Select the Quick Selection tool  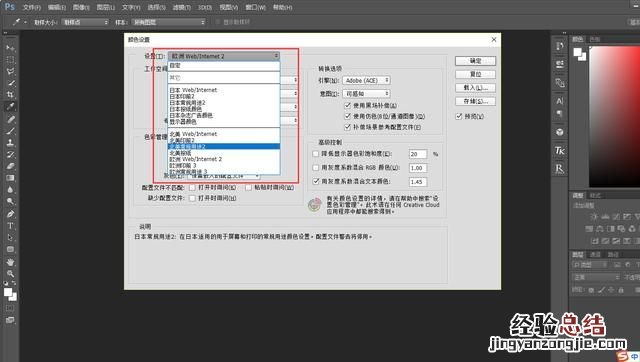(10, 83)
